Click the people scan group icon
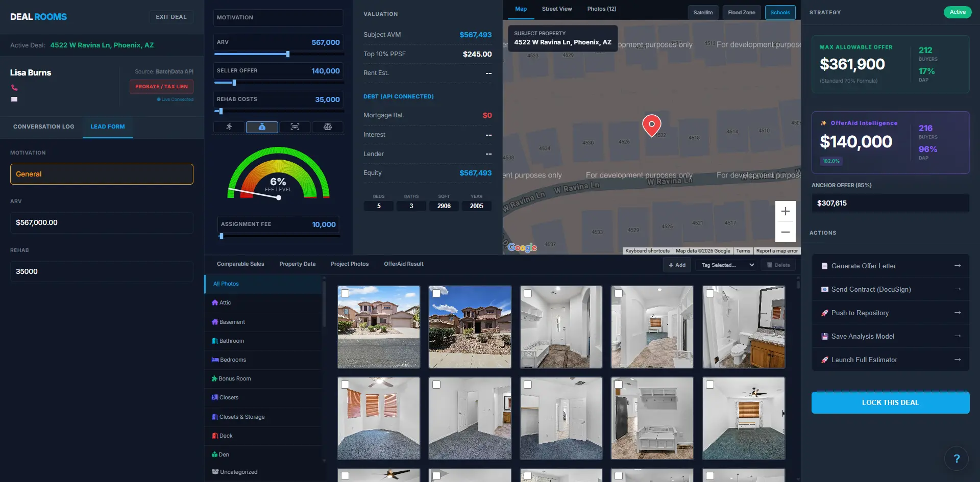980x482 pixels. tap(295, 127)
